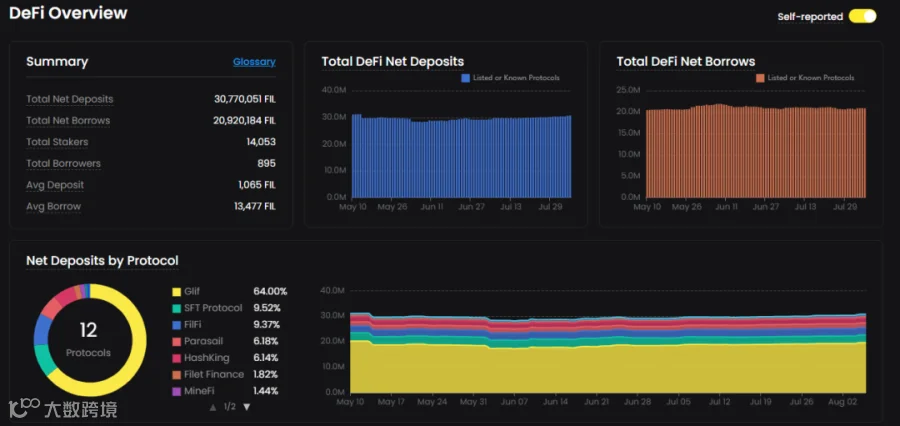Click the MineFi purple legend swatch

click(x=177, y=392)
